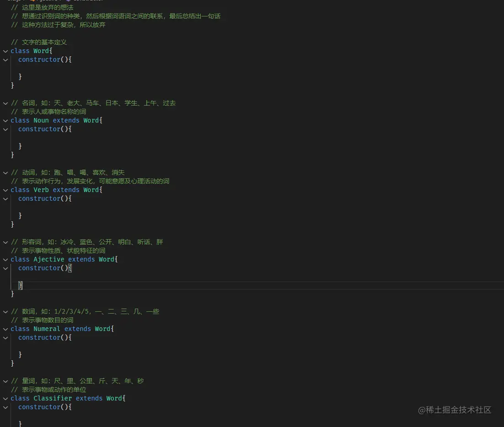Click the 名词 example comment line
The image size is (504, 427).
click(93, 103)
